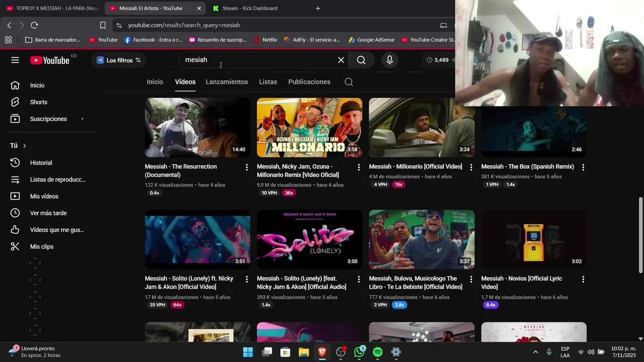Click the magnifier search button

coord(361,60)
